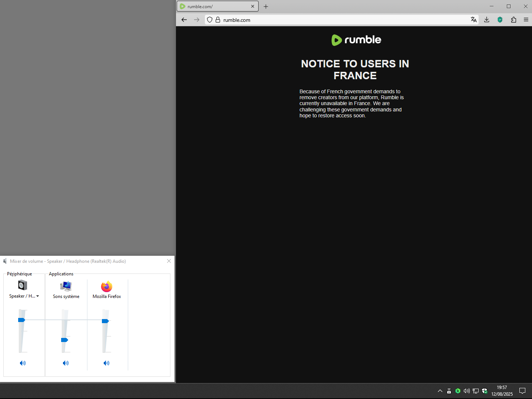The height and width of the screenshot is (399, 532).
Task: Open the Windows Security tray icon
Action: [x=485, y=391]
